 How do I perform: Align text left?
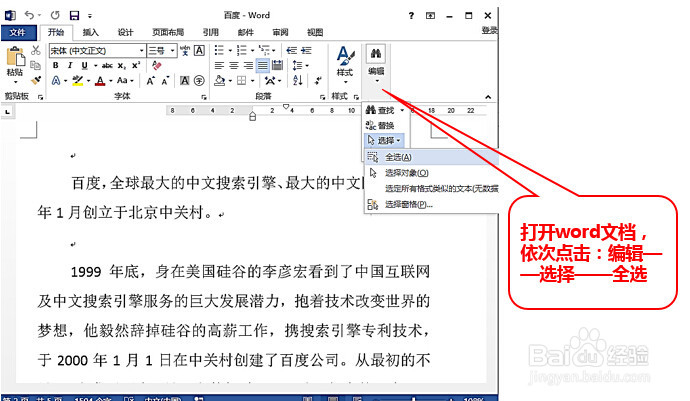point(219,66)
